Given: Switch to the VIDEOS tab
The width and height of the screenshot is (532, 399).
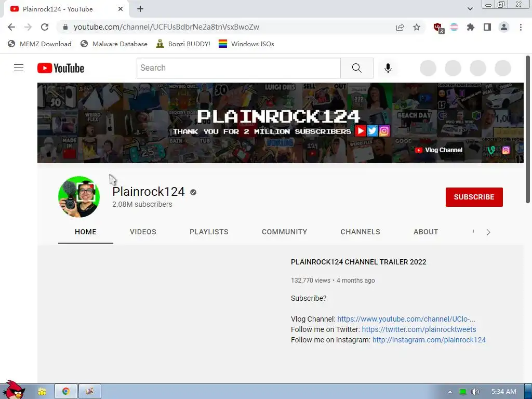Looking at the screenshot, I should pos(143,232).
